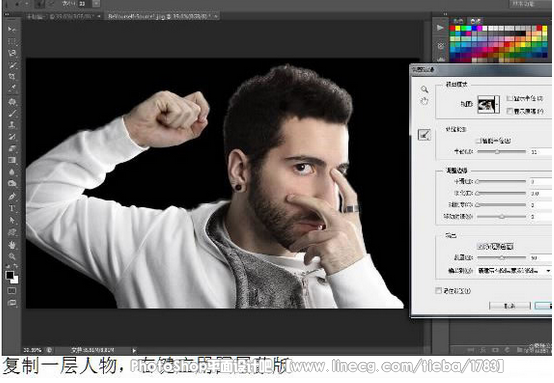Toggle Decontaminate Colors checkbox in Output

(480, 247)
